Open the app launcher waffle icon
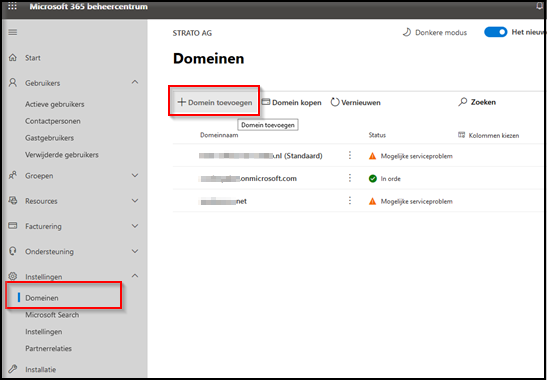Image resolution: width=547 pixels, height=380 pixels. tap(12, 7)
